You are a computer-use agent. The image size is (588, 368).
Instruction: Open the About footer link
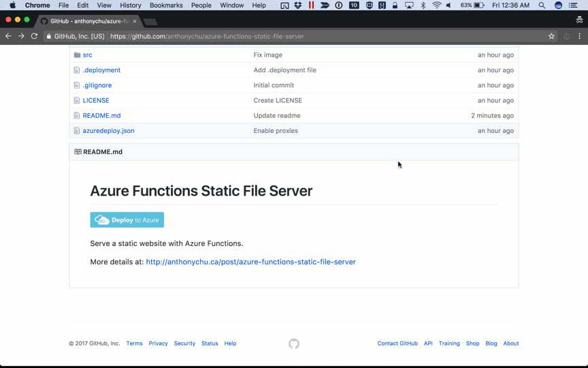coord(511,343)
